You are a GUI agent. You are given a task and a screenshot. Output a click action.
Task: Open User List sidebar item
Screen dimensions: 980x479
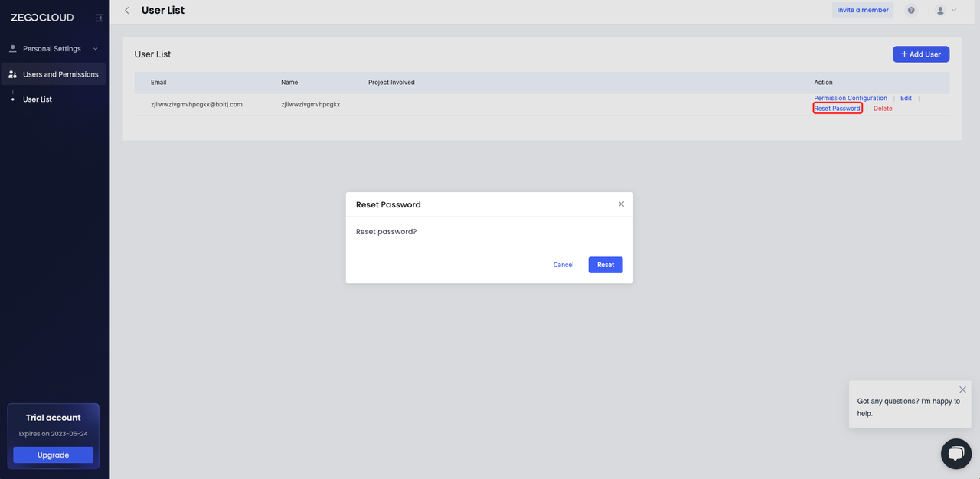(38, 99)
